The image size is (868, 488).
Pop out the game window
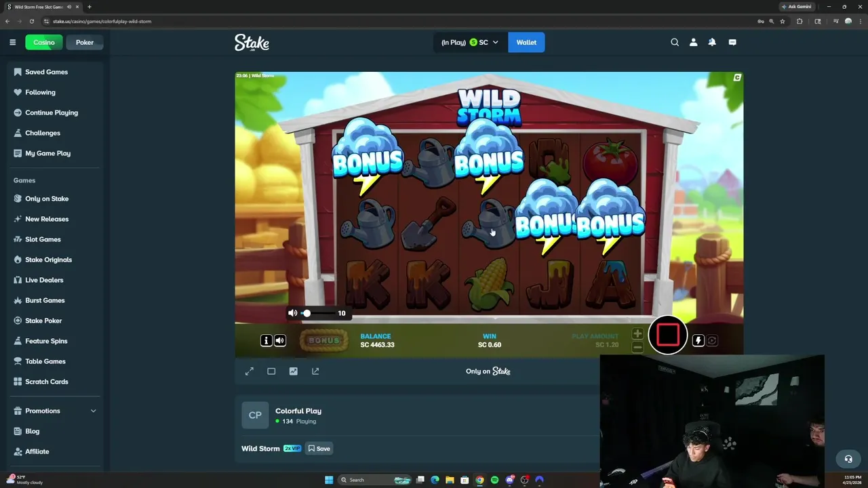click(315, 371)
